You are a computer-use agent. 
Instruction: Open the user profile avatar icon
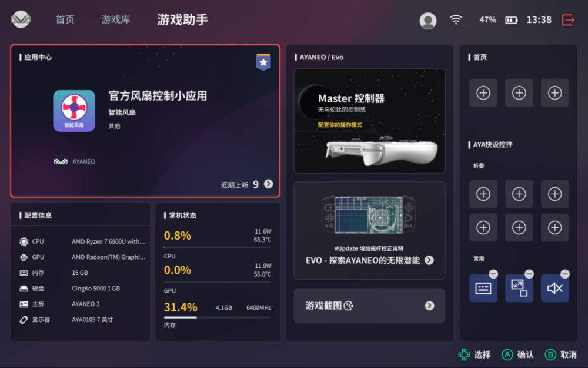[x=427, y=20]
